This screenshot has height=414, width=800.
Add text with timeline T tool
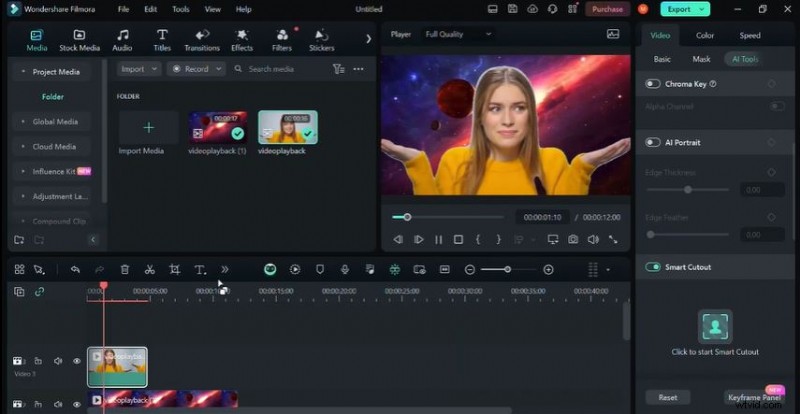[x=200, y=270]
